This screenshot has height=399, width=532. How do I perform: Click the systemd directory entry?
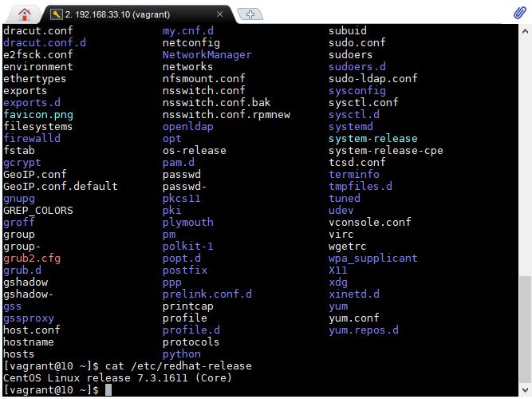350,127
